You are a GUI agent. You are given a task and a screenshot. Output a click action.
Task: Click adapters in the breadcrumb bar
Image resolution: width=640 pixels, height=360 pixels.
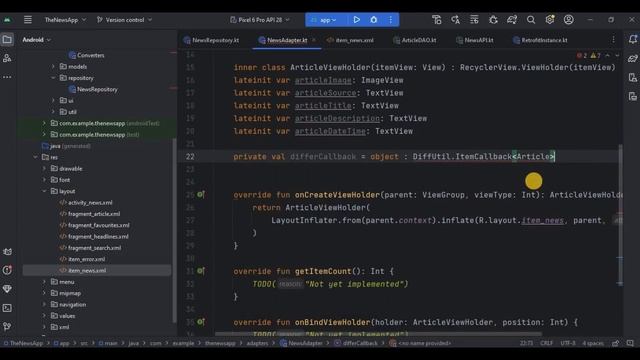[x=257, y=343]
